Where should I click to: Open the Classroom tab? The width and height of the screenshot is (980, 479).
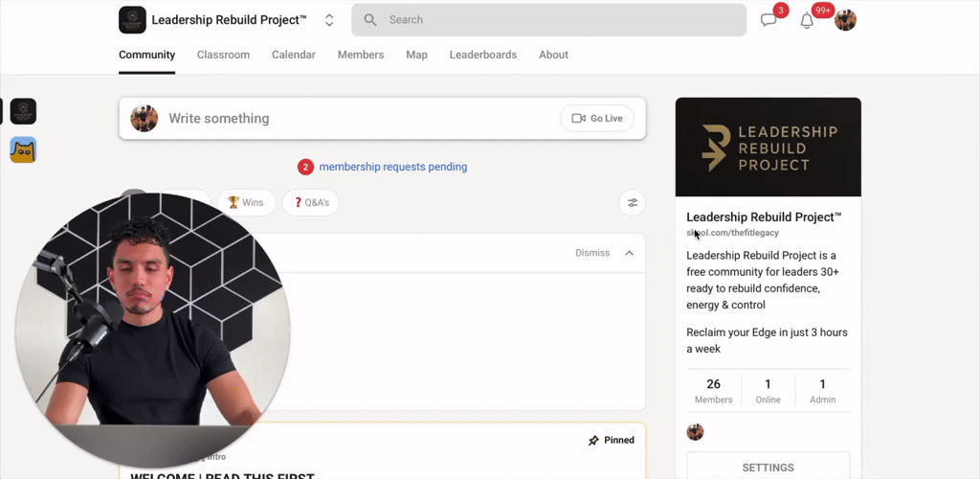(223, 55)
